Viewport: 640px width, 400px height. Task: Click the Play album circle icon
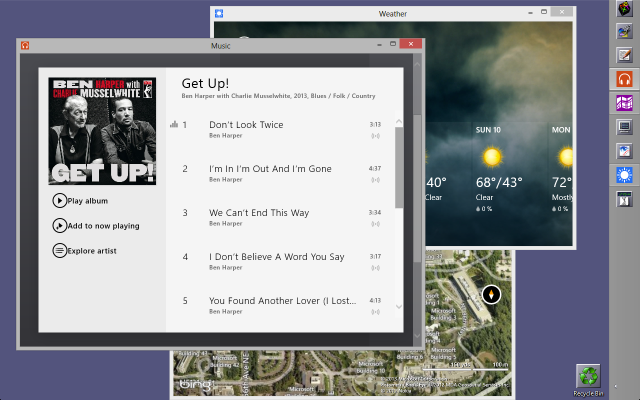click(60, 201)
